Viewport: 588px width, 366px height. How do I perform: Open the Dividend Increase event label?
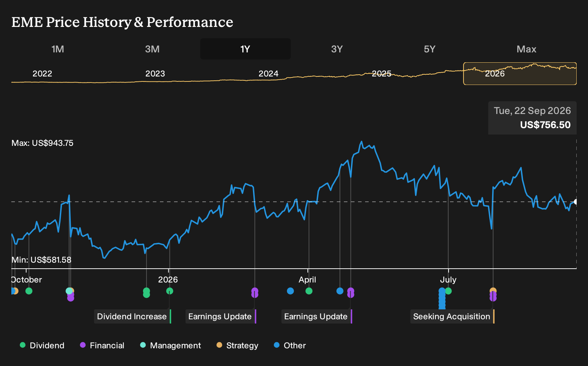click(133, 316)
